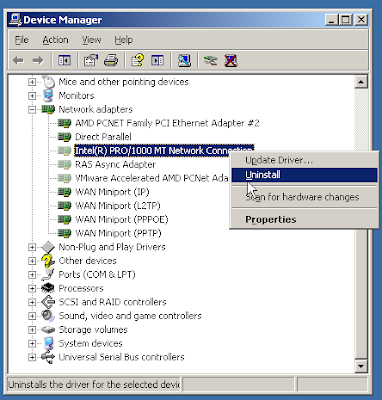Click the Sound, video and game controllers icon

(x=48, y=316)
